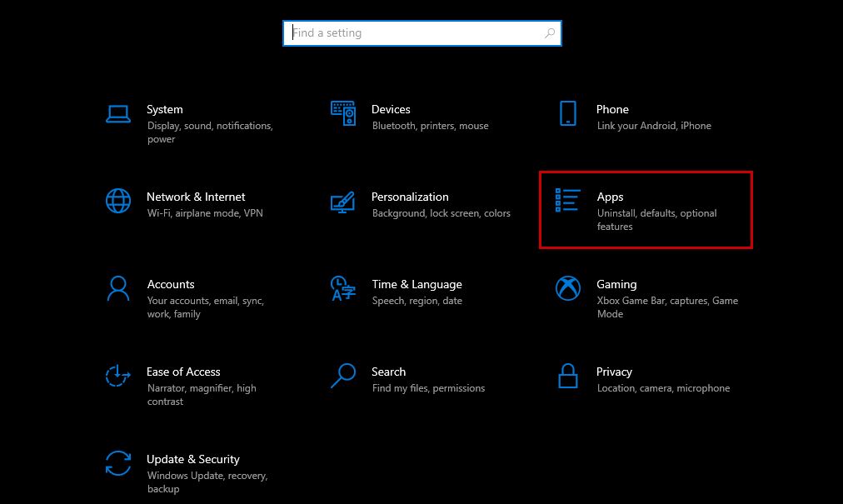Open Network & Internet title

tap(196, 197)
